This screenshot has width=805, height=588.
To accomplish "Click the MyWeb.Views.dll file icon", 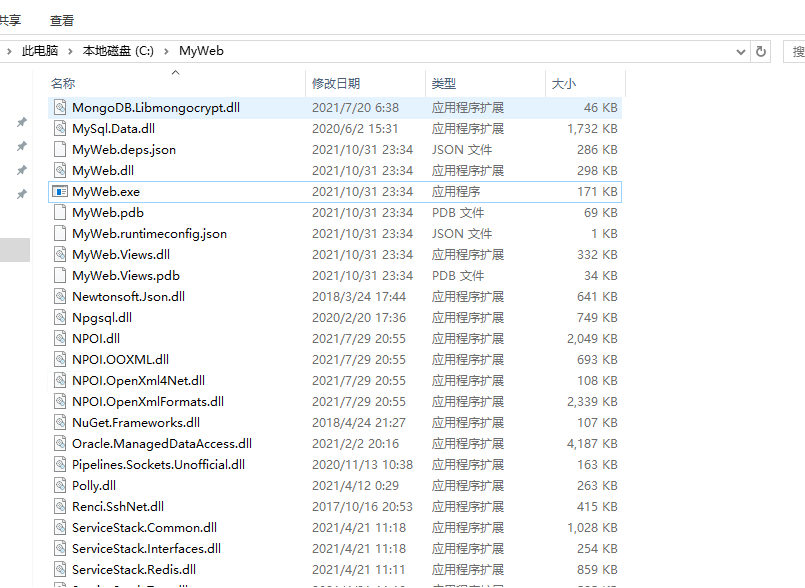I will click(60, 255).
